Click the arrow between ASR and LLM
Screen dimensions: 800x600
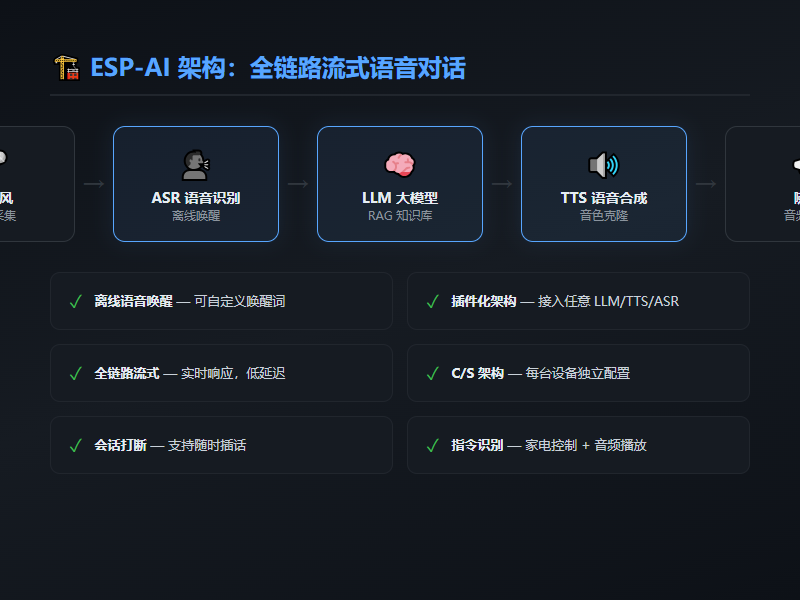click(298, 184)
